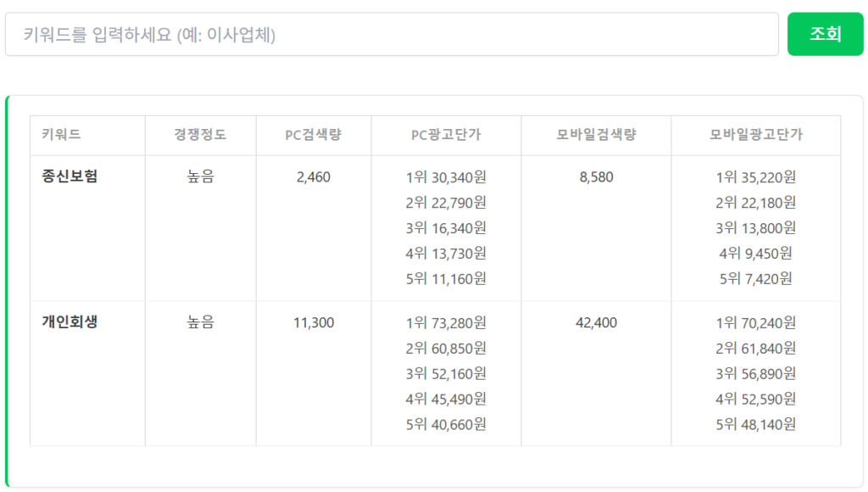Click the 모바일광고단가 column header
Image resolution: width=868 pixels, height=492 pixels.
755,134
